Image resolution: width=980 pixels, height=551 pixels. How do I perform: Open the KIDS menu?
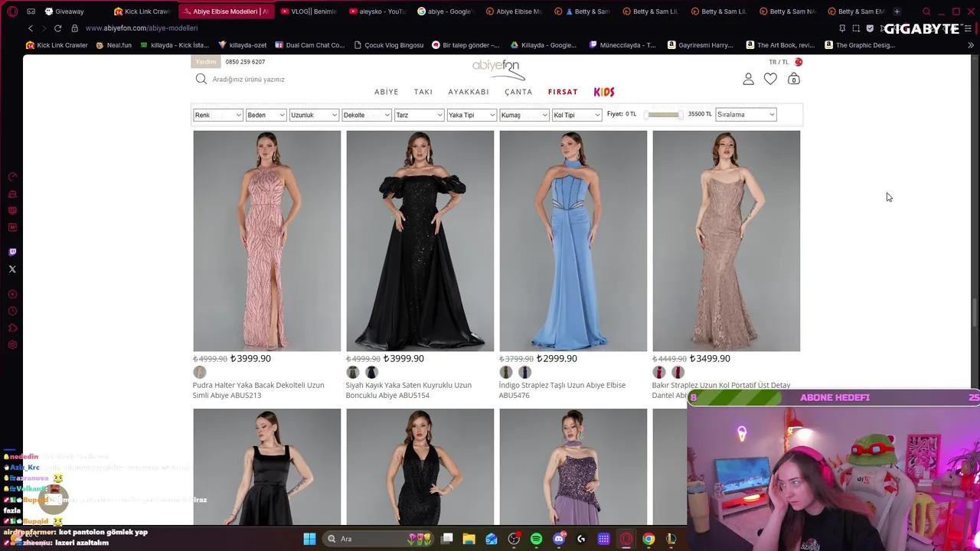click(604, 92)
